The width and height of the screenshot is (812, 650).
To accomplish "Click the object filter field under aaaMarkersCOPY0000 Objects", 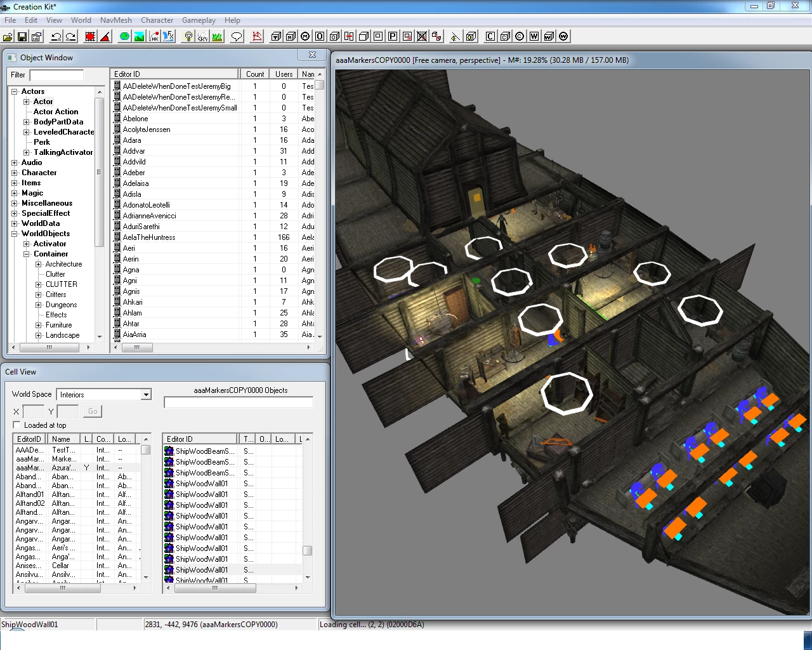I will (239, 402).
